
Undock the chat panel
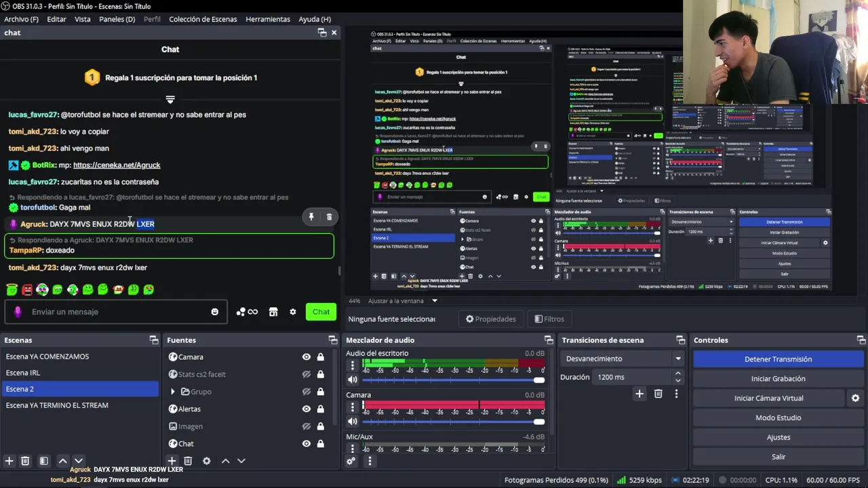[x=322, y=33]
